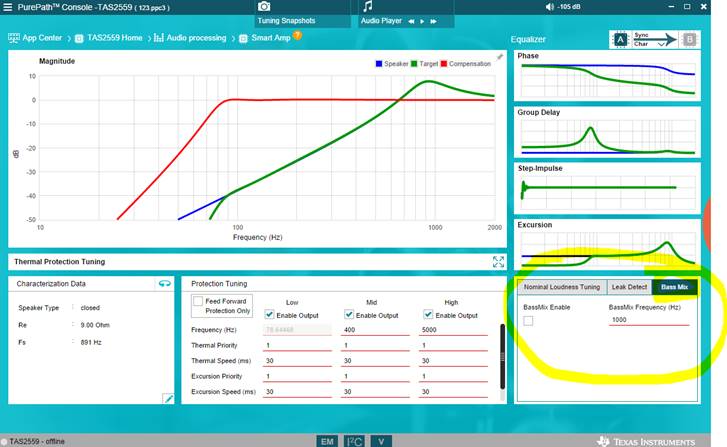The image size is (727, 447).
Task: Select Smart Amp breadcrumb
Action: pyautogui.click(x=271, y=38)
